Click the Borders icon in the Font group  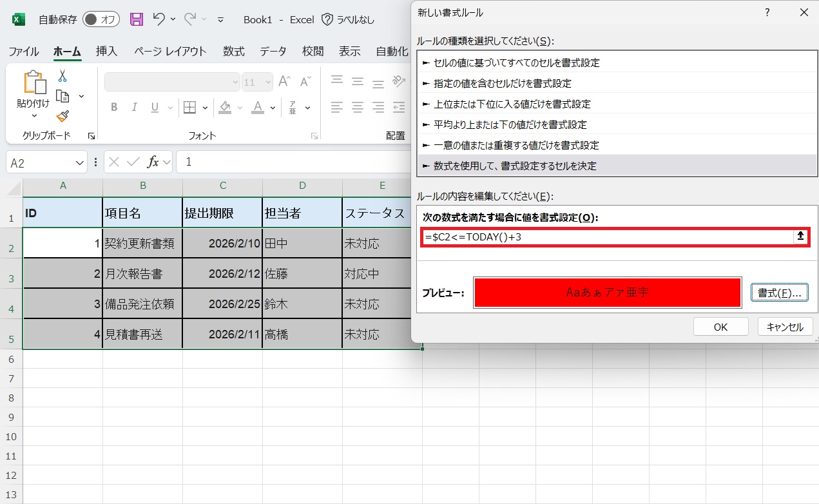(x=189, y=107)
